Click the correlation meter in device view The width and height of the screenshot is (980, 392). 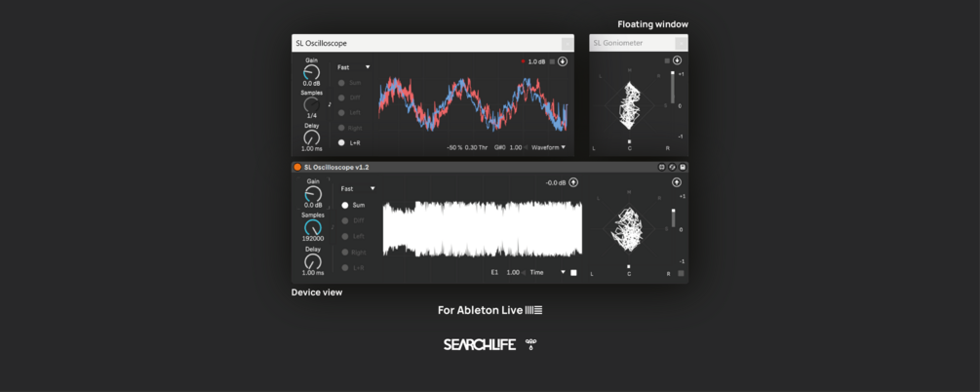pos(673,217)
